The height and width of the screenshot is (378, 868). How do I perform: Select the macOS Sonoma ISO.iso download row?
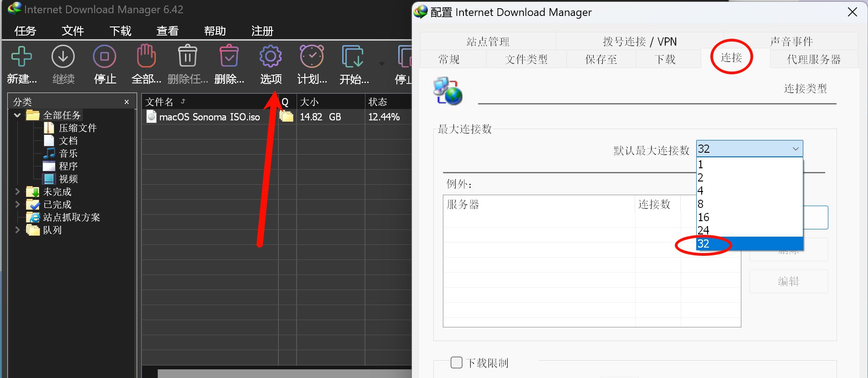[277, 117]
